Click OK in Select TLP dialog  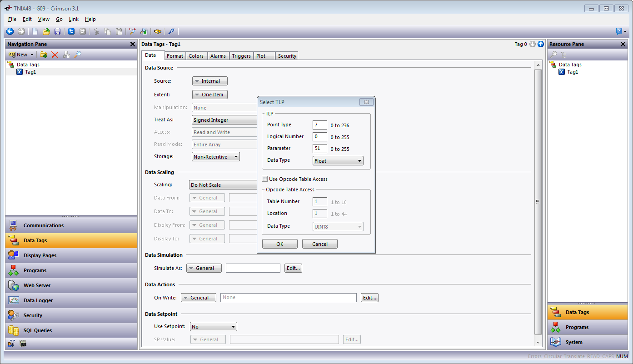(280, 244)
